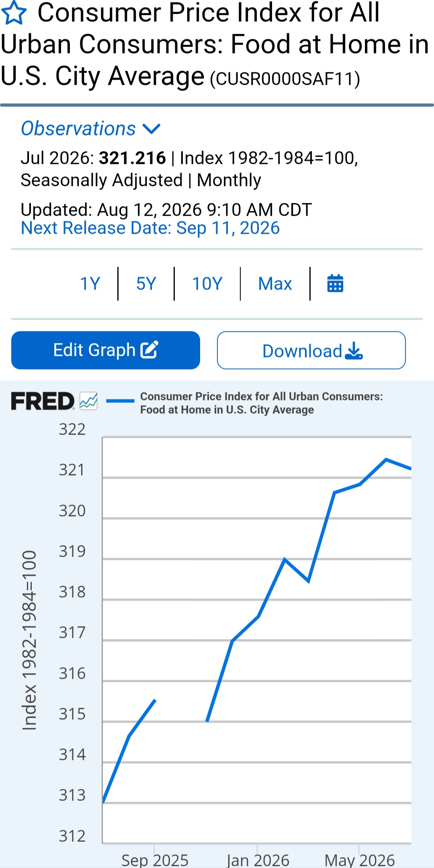
Task: Click the FRED chart icon beside logo
Action: click(x=88, y=401)
